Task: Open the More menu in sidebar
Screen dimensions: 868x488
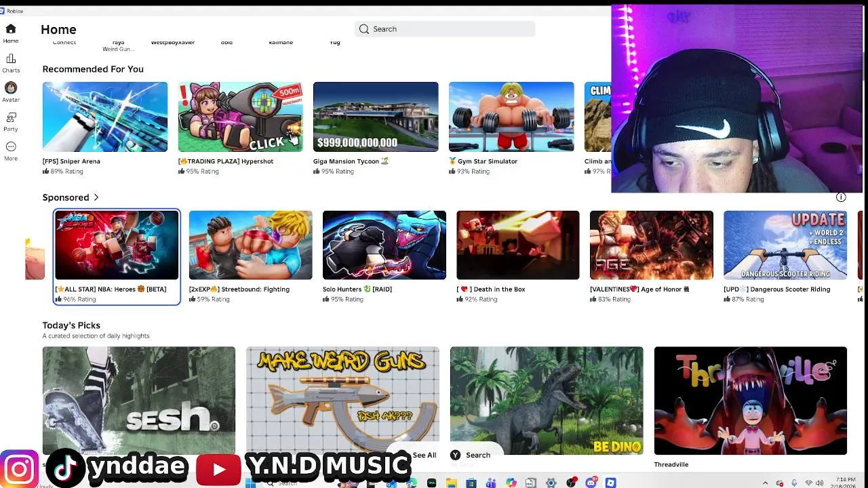Action: pyautogui.click(x=11, y=151)
